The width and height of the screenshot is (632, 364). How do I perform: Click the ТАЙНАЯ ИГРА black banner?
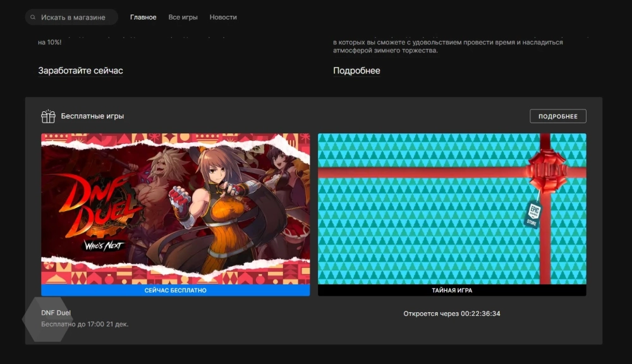[451, 291]
